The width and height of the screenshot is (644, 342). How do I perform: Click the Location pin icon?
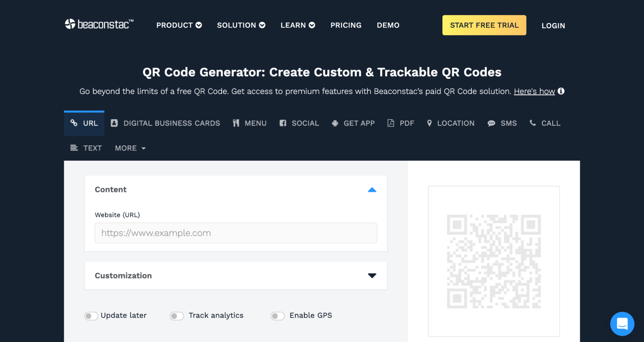tap(429, 123)
